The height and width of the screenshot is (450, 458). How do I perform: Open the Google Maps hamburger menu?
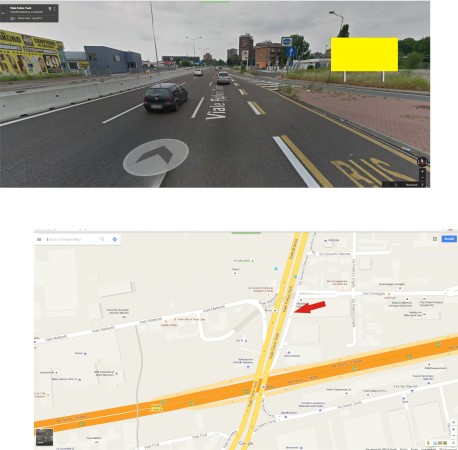(39, 239)
